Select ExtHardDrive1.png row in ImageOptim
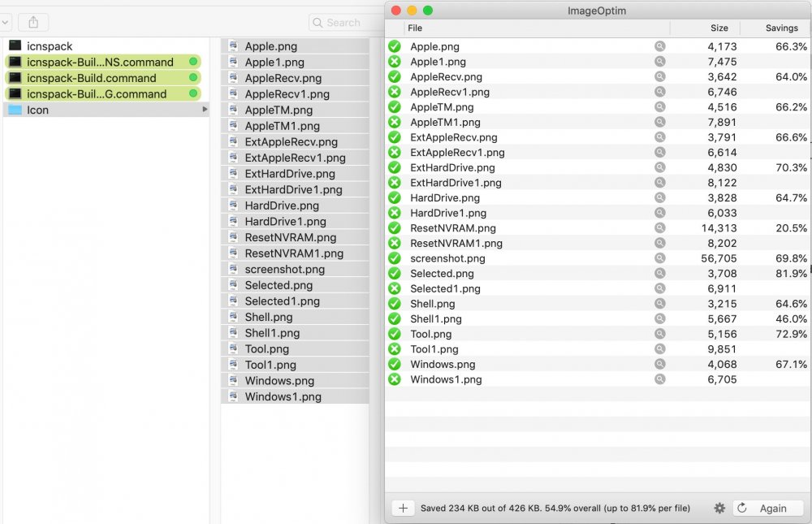Screen dimensions: 812x524 (598, 183)
